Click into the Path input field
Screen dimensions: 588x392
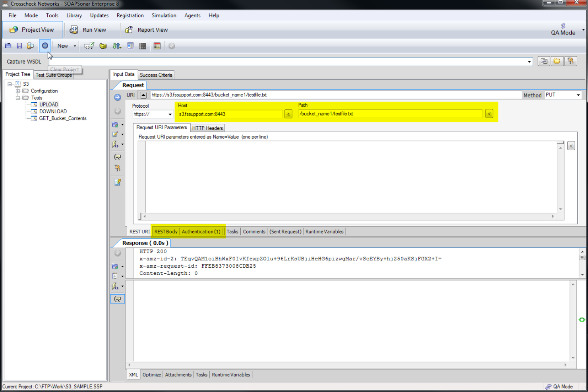pyautogui.click(x=391, y=114)
